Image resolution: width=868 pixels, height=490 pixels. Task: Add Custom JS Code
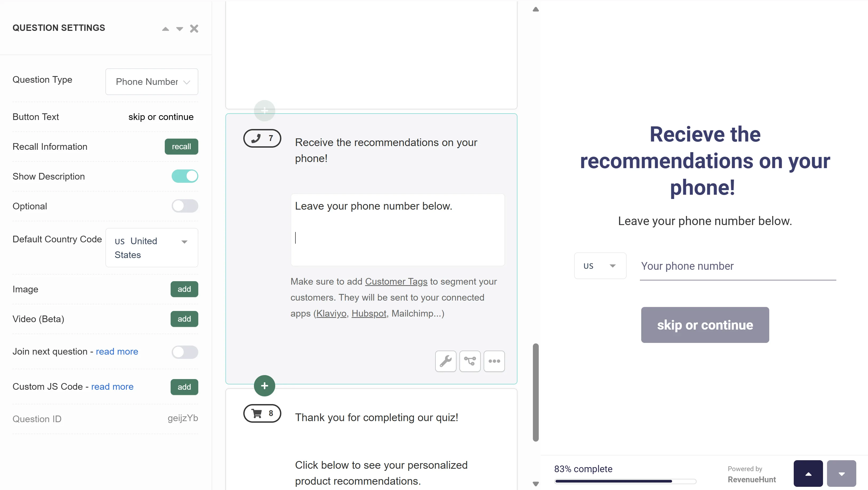[x=184, y=387]
